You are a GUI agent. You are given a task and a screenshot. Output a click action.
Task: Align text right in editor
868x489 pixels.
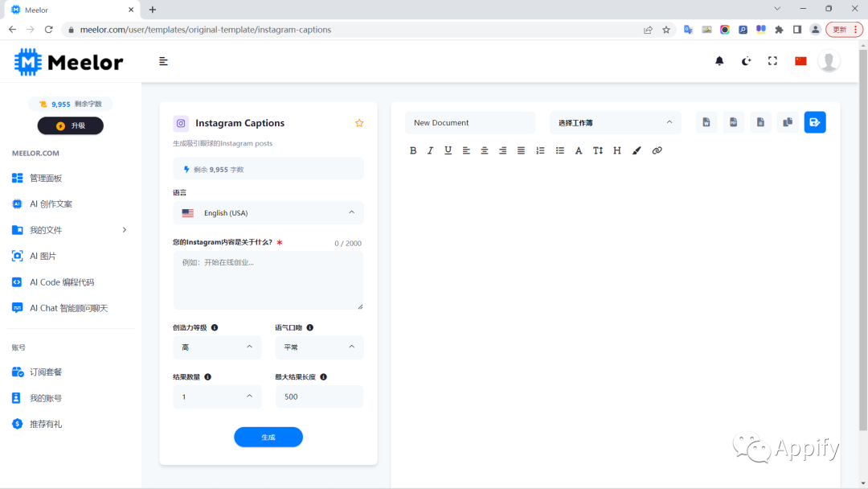click(502, 150)
